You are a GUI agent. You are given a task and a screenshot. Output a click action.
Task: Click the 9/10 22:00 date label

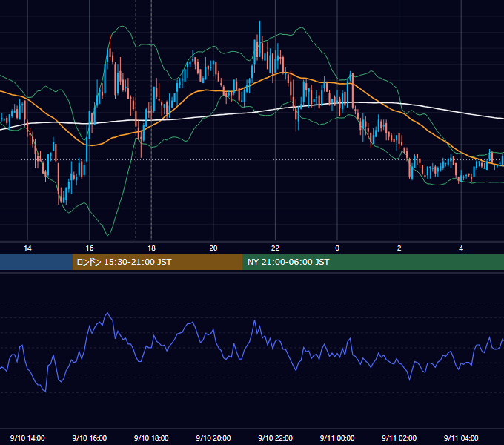[275, 438]
